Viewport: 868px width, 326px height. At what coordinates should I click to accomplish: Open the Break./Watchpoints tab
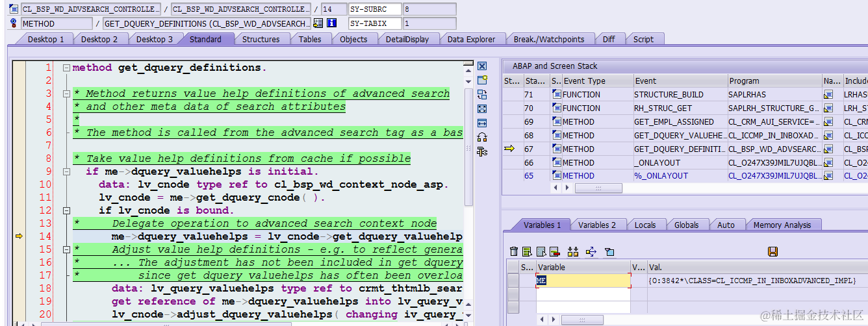point(549,39)
